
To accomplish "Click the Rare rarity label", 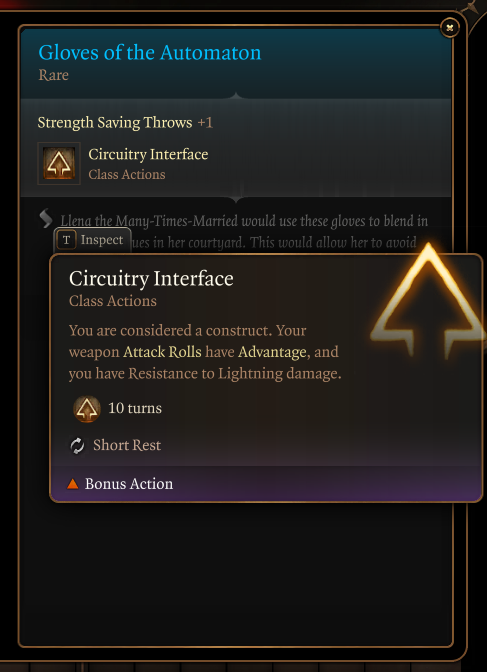I will 54,75.
